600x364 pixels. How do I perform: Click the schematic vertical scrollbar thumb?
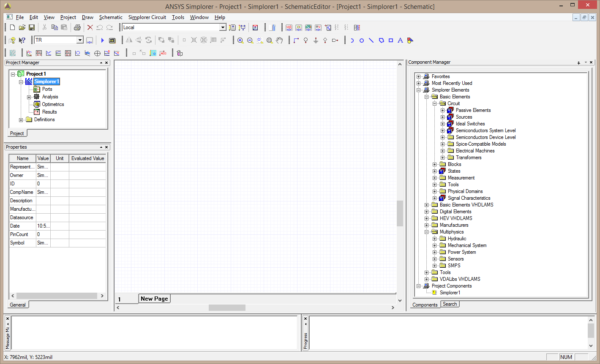click(400, 213)
